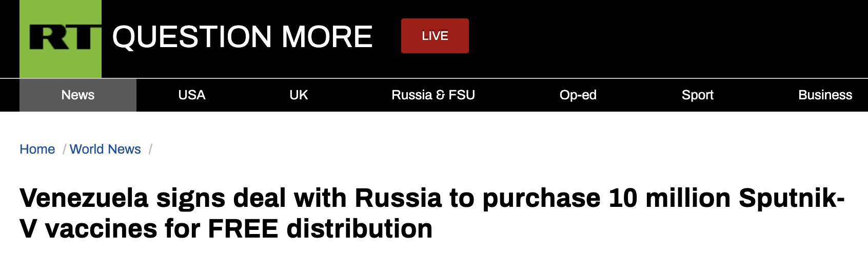868x255 pixels.
Task: Open the Op-ed section
Action: (x=578, y=95)
